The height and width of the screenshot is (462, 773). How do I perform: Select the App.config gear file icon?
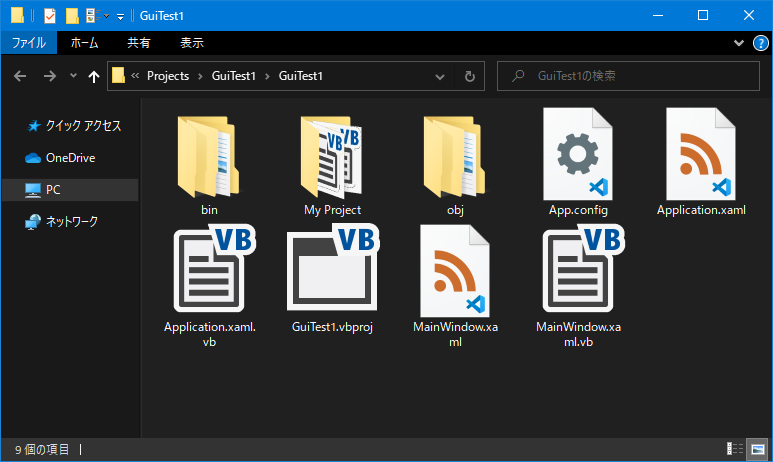tap(578, 154)
